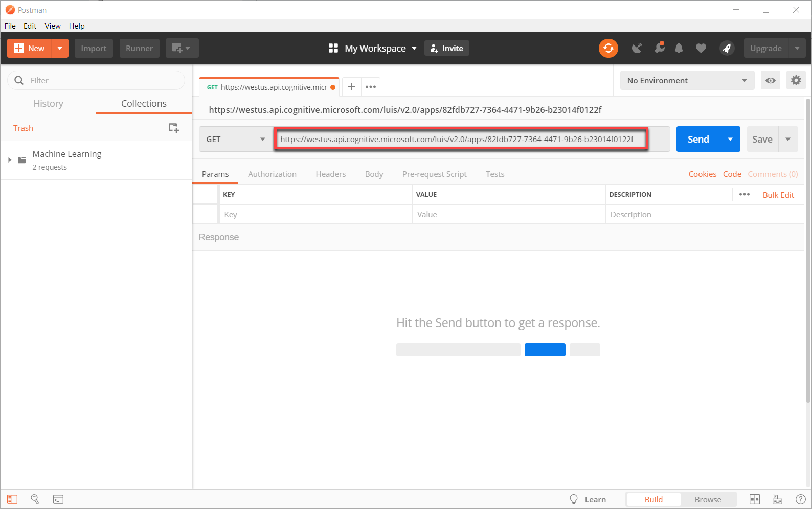Viewport: 812px width, 509px height.
Task: Open the New button dropdown arrow
Action: 60,48
